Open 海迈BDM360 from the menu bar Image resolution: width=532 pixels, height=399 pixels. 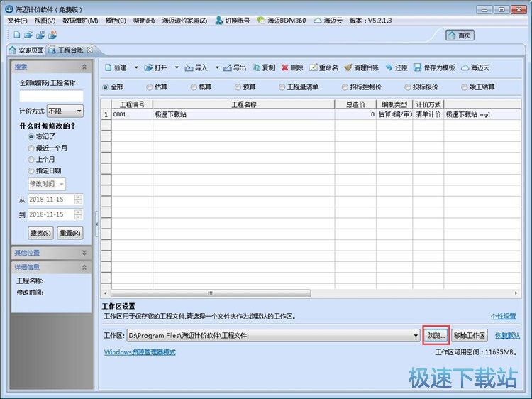(x=282, y=21)
